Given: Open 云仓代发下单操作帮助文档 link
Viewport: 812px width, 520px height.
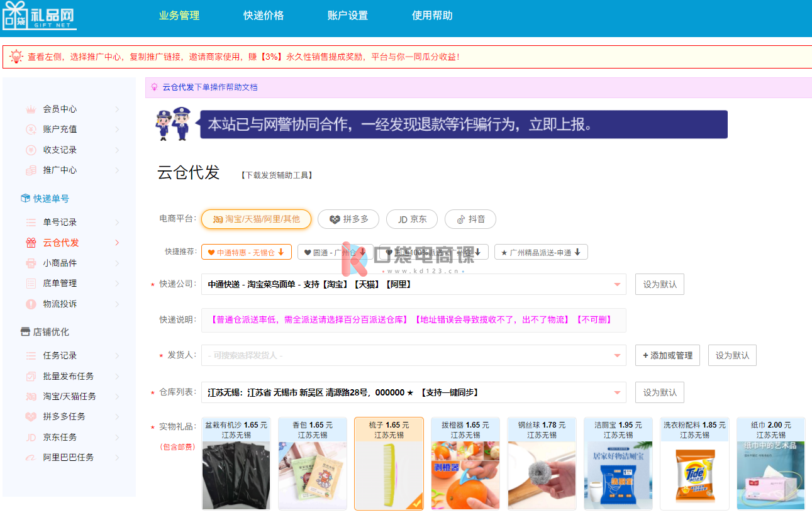Looking at the screenshot, I should click(x=210, y=87).
